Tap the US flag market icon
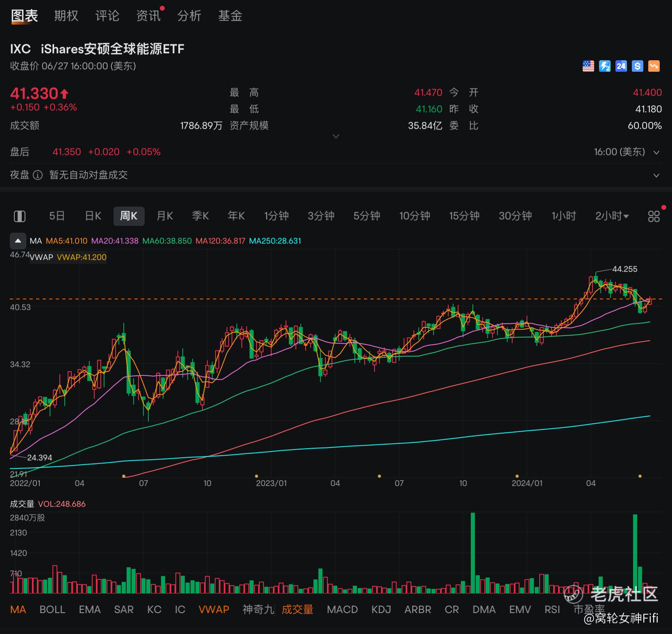 pos(588,66)
